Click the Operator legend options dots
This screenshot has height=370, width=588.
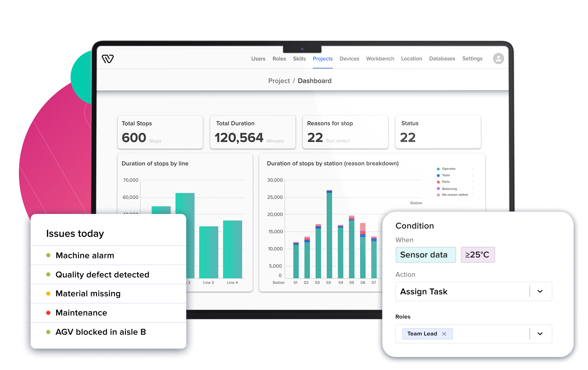(473, 169)
